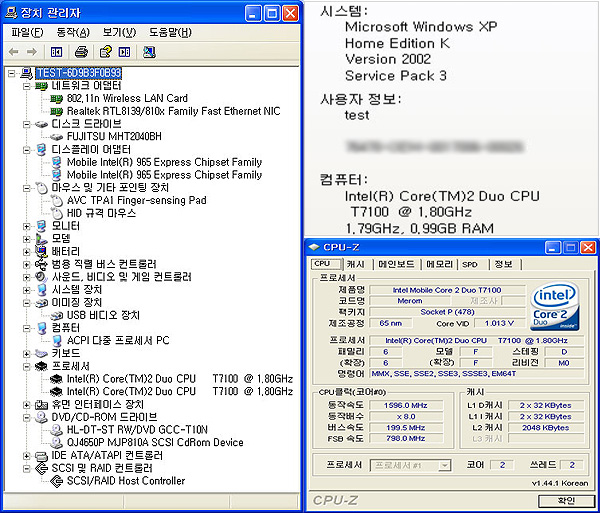Select 사운드, 비디오 및 게임 컨트롤러 category
Viewport: 600px width, 513px height.
pyautogui.click(x=121, y=277)
